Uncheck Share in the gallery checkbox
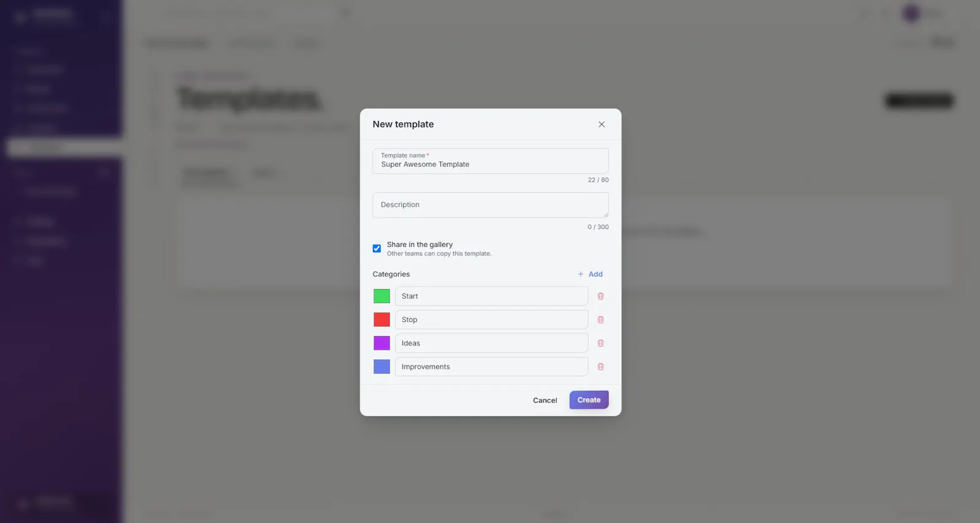 pyautogui.click(x=377, y=249)
